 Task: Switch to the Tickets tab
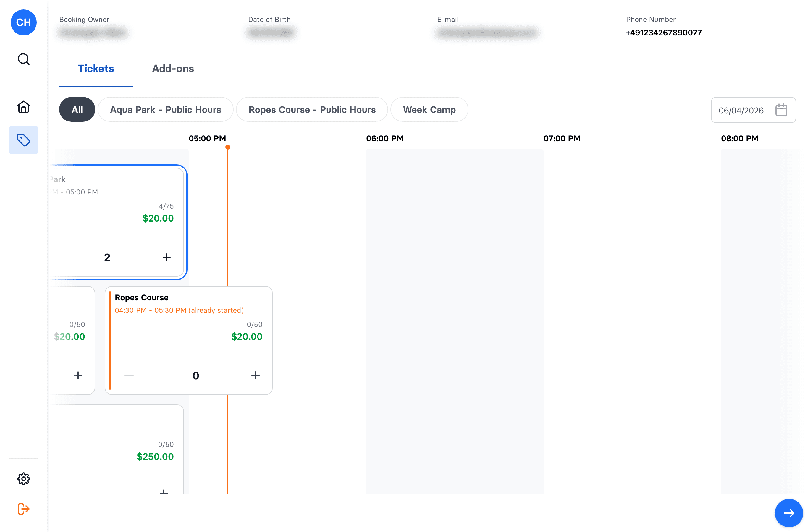96,69
